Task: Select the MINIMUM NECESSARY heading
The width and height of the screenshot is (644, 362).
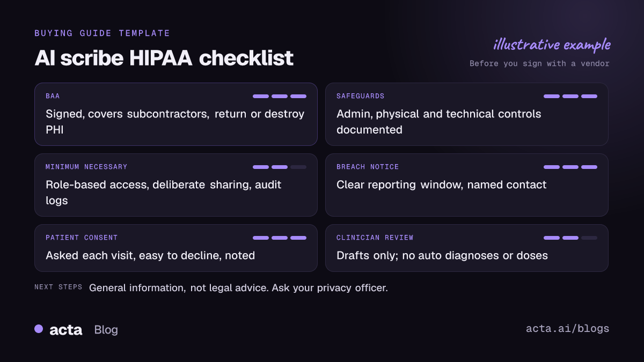Action: click(x=86, y=167)
